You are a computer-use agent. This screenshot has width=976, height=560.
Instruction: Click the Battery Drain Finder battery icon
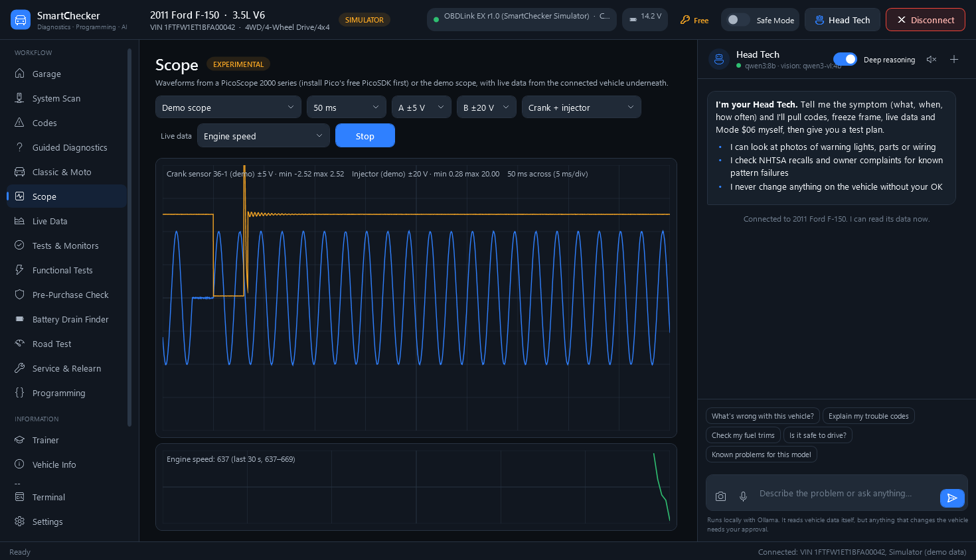click(19, 319)
